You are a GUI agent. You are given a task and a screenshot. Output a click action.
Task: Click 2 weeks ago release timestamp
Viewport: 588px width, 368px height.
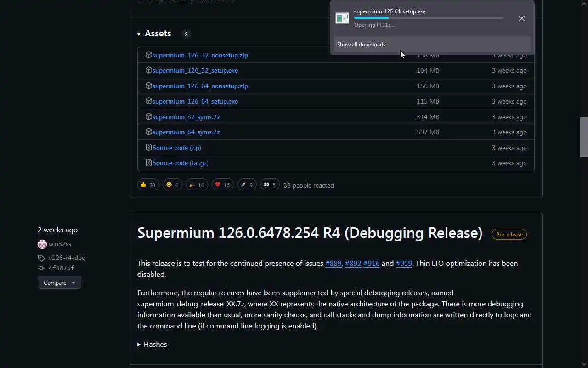(58, 230)
